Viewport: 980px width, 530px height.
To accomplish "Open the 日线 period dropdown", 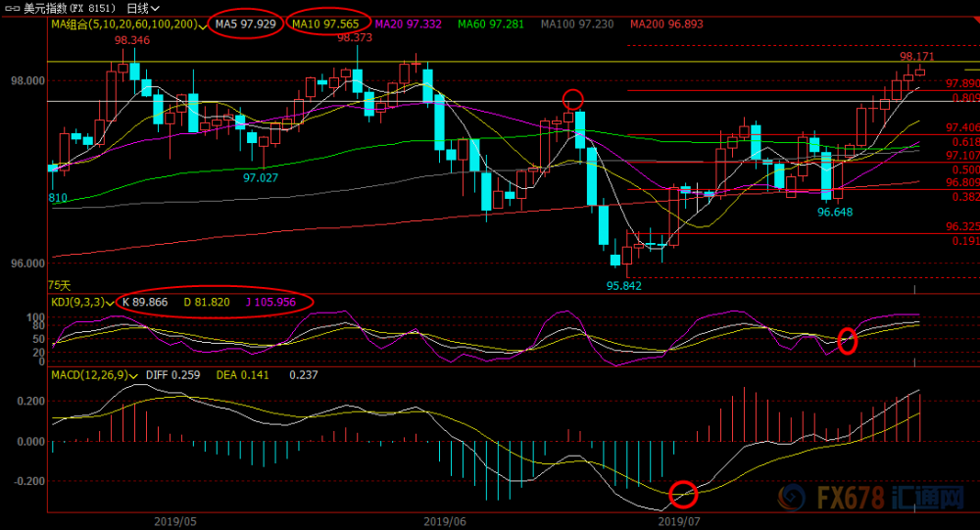I will tap(142, 9).
